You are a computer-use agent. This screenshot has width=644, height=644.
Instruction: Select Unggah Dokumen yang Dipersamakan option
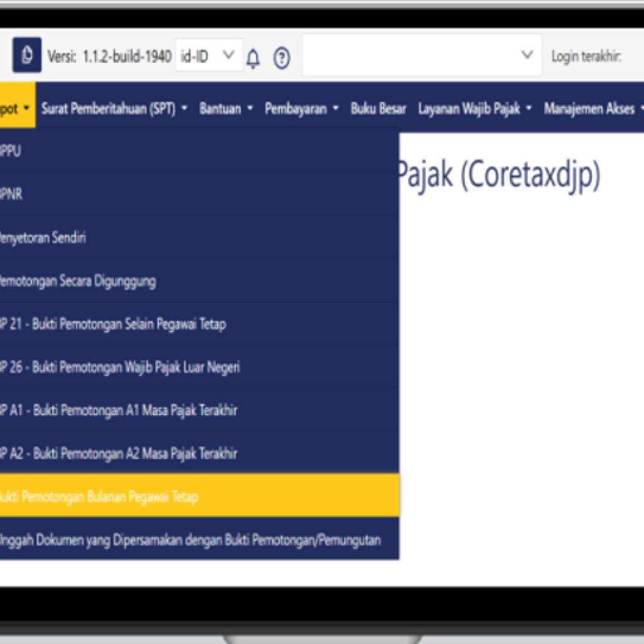190,540
